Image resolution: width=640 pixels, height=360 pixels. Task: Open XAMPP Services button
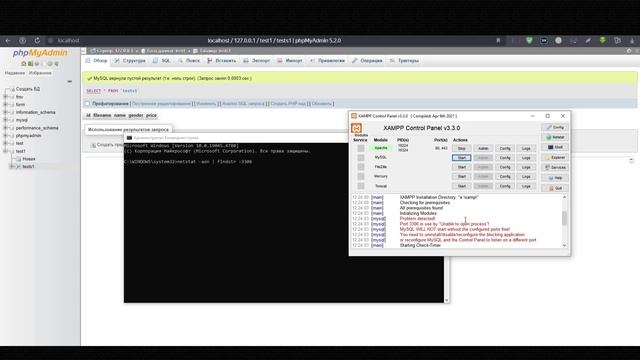(x=555, y=167)
